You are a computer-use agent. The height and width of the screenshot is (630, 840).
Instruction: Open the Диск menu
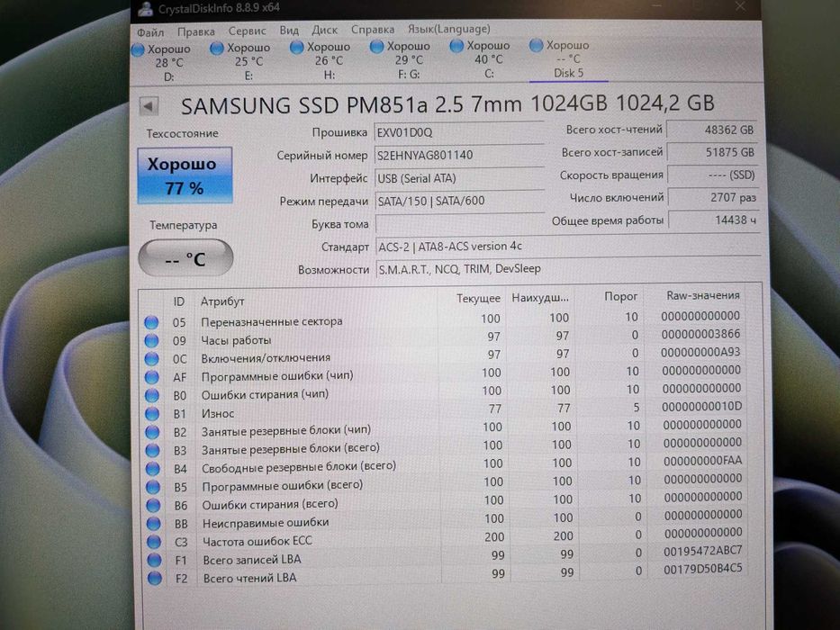pyautogui.click(x=324, y=30)
